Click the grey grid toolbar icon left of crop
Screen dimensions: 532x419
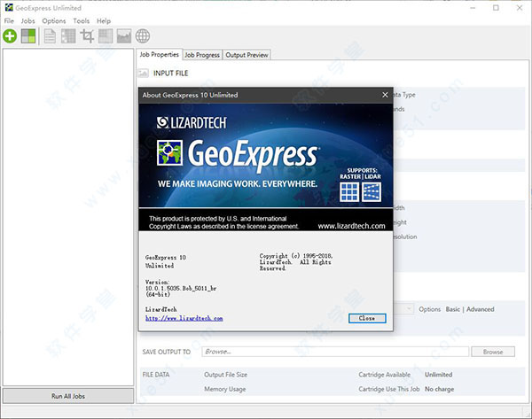(x=68, y=35)
